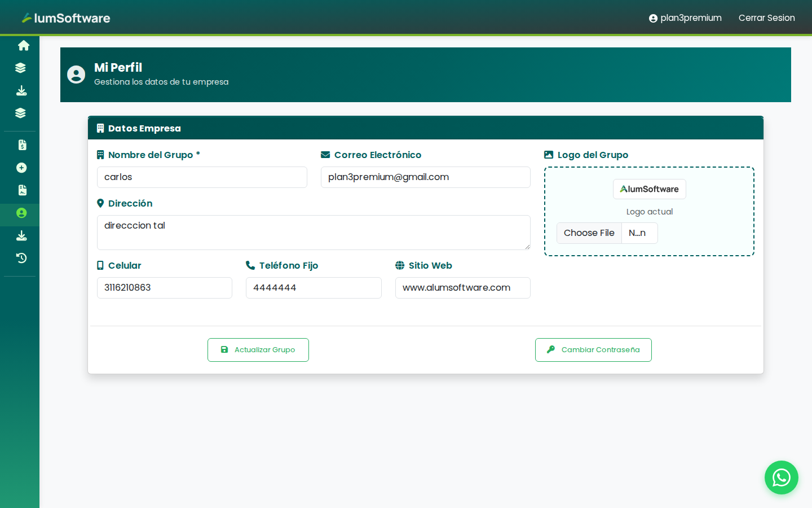This screenshot has height=508, width=812.
Task: Click the AlumSoftware logo in top header
Action: [66, 18]
